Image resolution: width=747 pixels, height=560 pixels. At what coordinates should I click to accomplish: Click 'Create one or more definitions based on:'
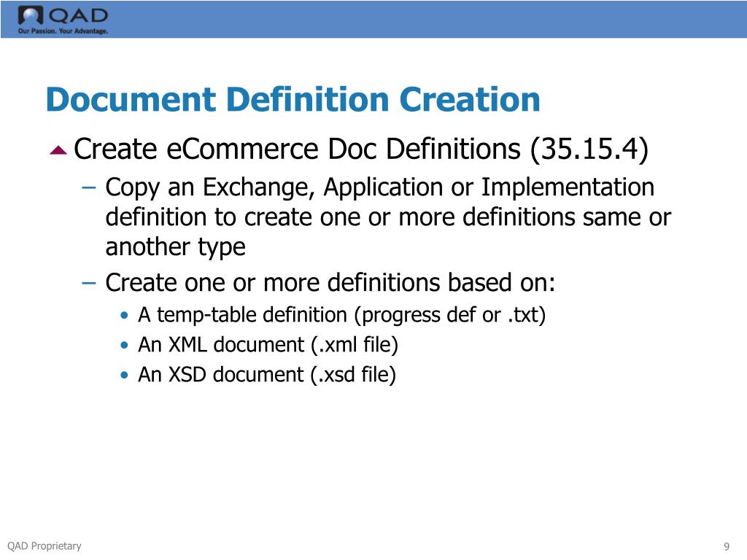330,282
